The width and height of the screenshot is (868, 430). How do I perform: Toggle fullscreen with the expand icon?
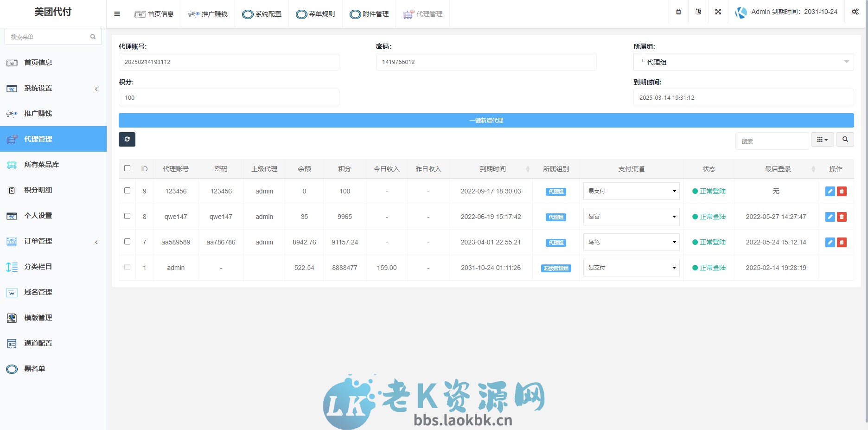pos(718,12)
